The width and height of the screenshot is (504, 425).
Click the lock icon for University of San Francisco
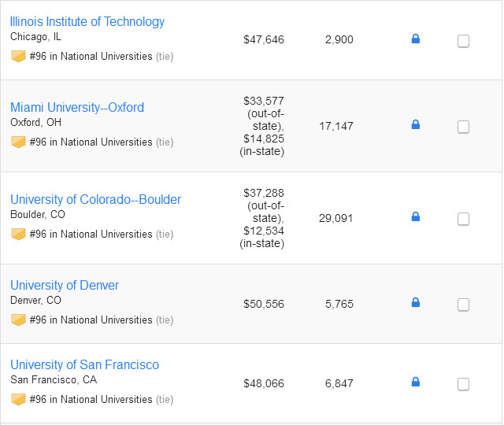[416, 382]
